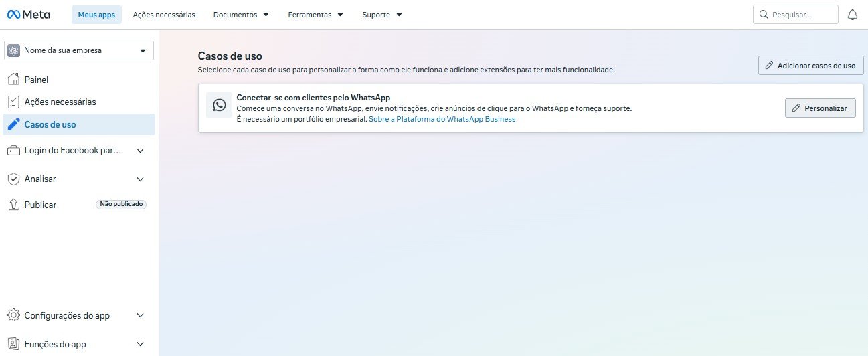Click the Analisar shield icon
Viewport: 868px width, 356px height.
tap(13, 179)
